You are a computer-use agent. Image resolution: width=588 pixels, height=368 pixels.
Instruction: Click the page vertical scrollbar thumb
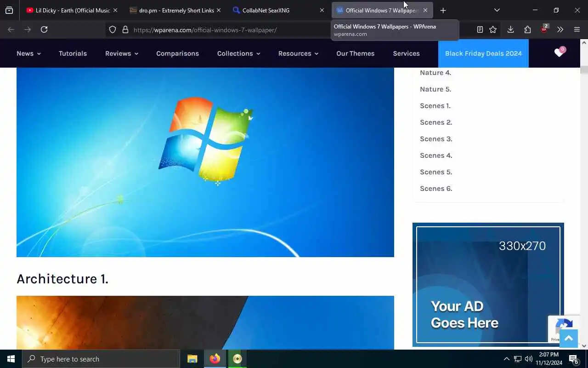(584, 70)
